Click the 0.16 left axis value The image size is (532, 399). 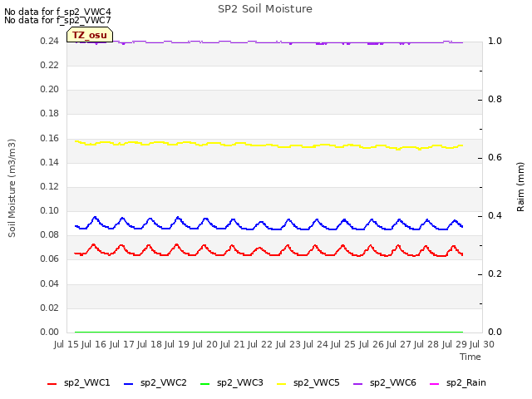pyautogui.click(x=50, y=139)
